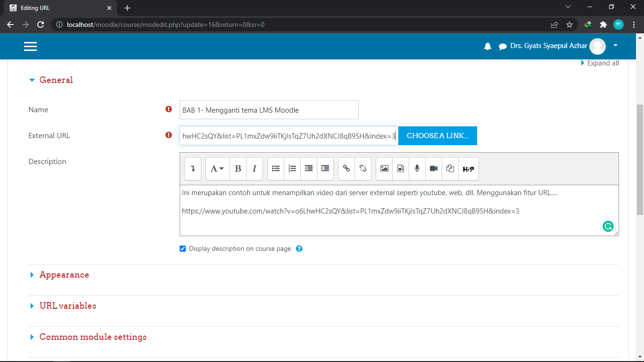Viewport: 644px width, 362px height.
Task: Open the paragraph styles dropdown
Action: pyautogui.click(x=218, y=169)
